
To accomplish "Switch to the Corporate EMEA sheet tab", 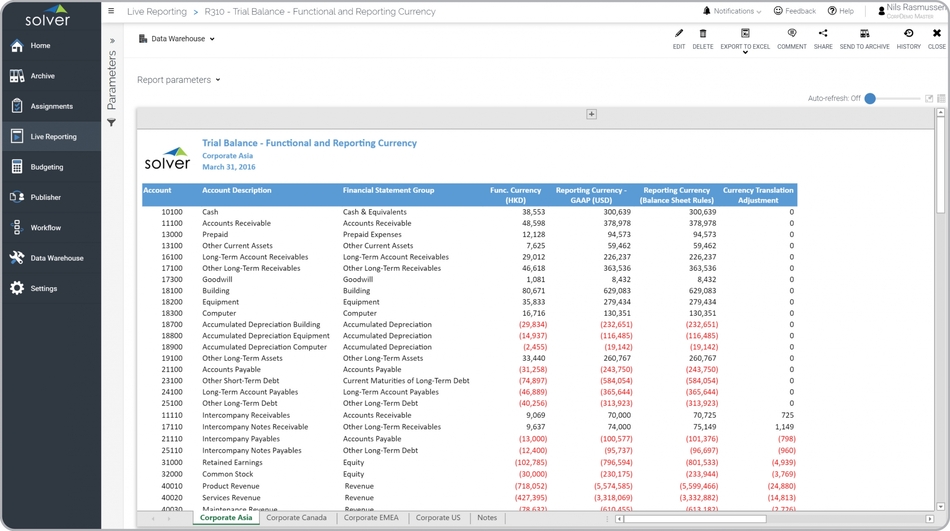I will click(371, 518).
